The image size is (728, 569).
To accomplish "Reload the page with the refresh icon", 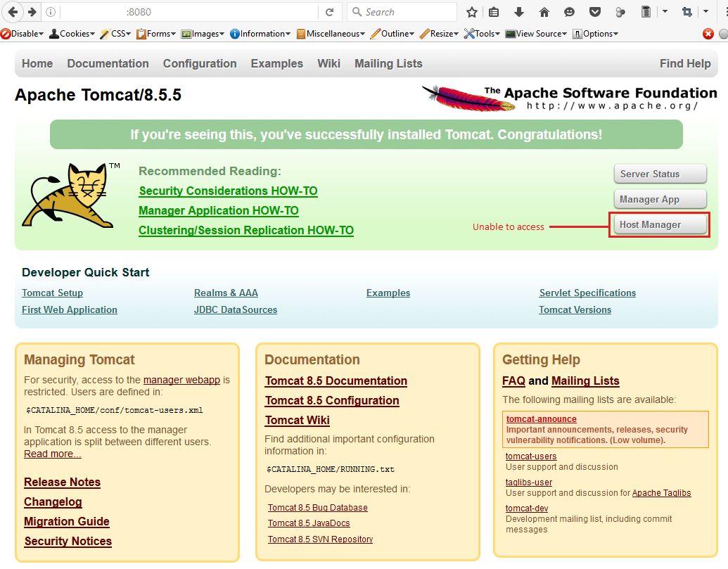I will pos(330,12).
